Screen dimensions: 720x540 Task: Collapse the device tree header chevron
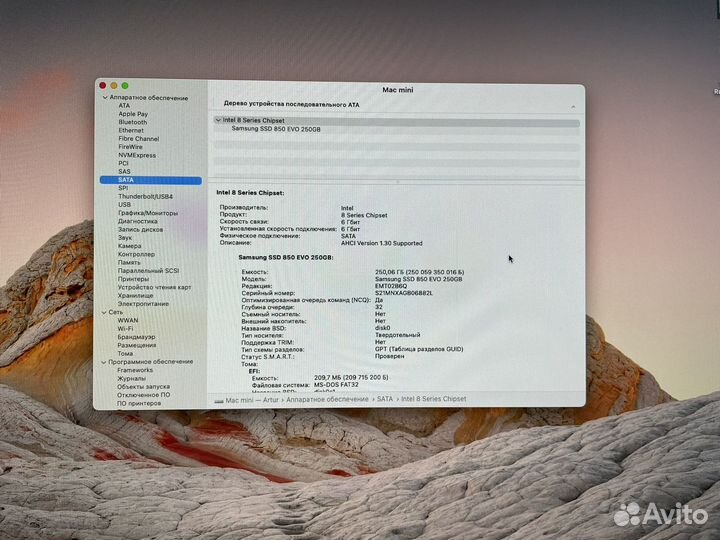[573, 107]
